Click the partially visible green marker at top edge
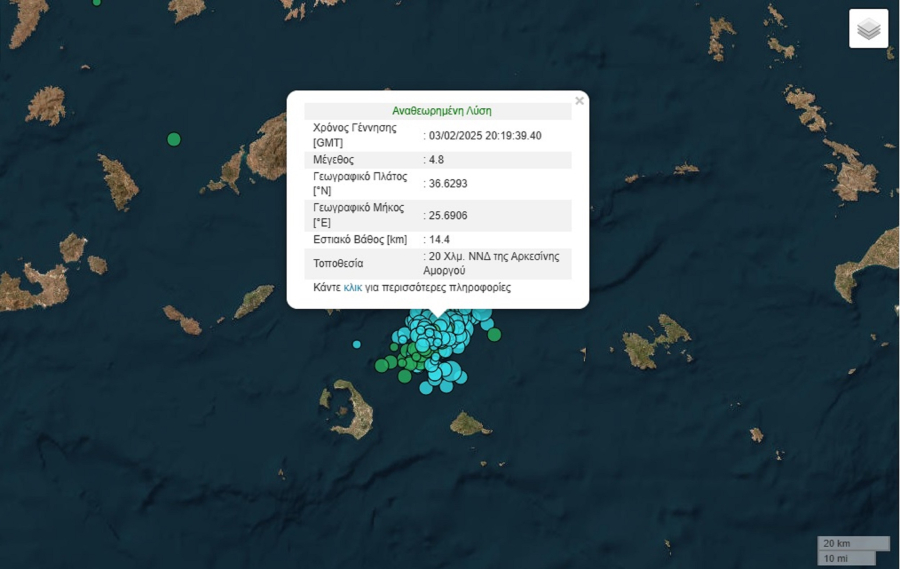The height and width of the screenshot is (569, 900). click(96, 2)
